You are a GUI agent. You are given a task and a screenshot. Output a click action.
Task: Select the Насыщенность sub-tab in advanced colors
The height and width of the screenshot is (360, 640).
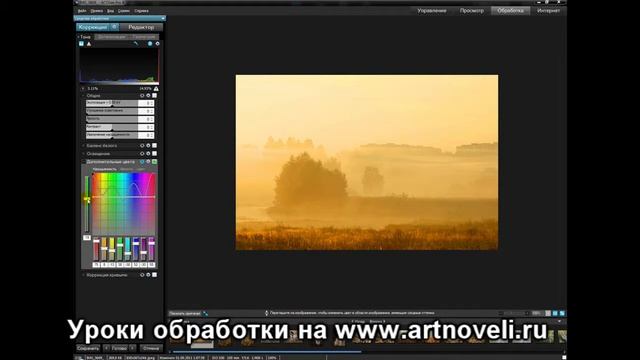coord(104,169)
